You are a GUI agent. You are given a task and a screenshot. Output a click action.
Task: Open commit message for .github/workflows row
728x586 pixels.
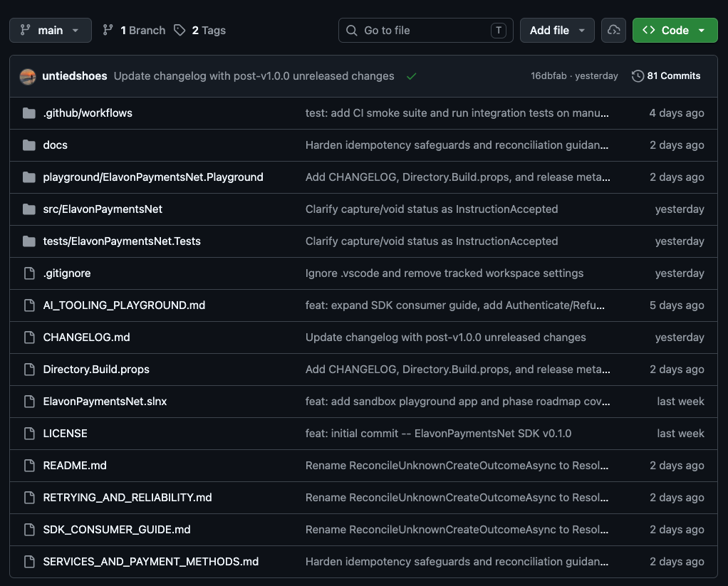[x=457, y=113]
